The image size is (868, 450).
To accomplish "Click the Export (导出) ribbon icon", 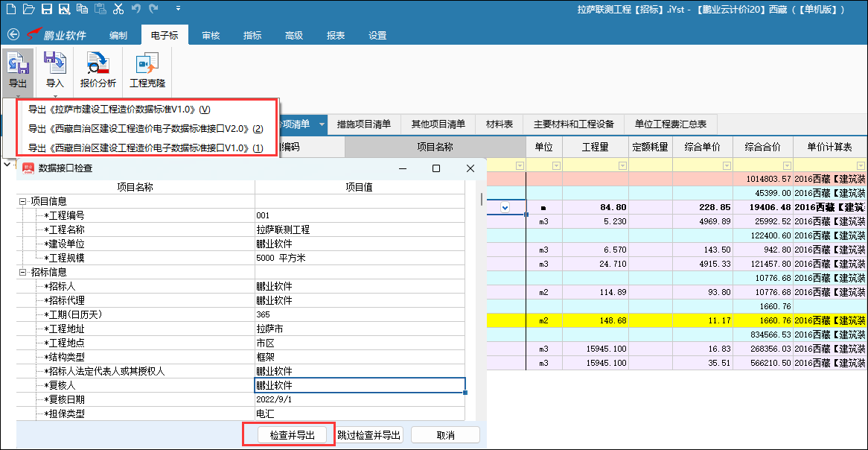I will (18, 69).
